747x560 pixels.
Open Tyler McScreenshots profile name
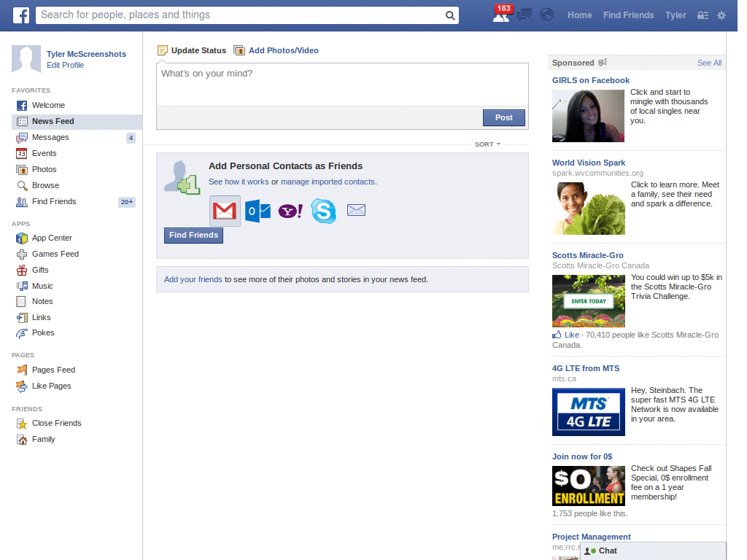(86, 54)
